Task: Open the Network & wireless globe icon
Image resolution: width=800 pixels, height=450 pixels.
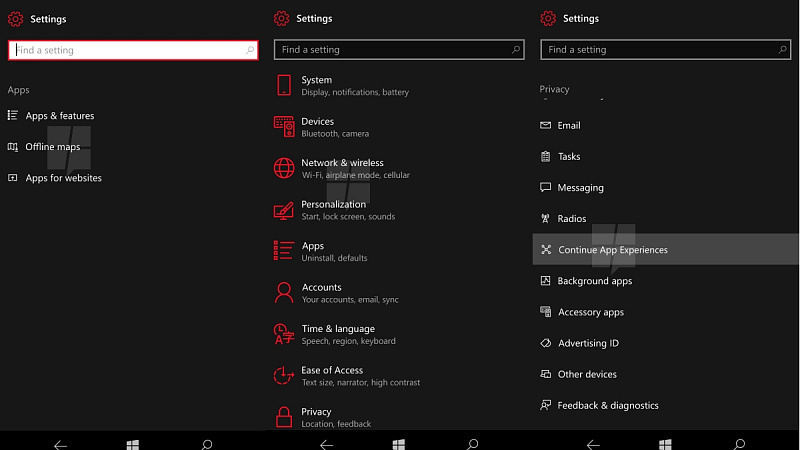Action: click(x=284, y=168)
